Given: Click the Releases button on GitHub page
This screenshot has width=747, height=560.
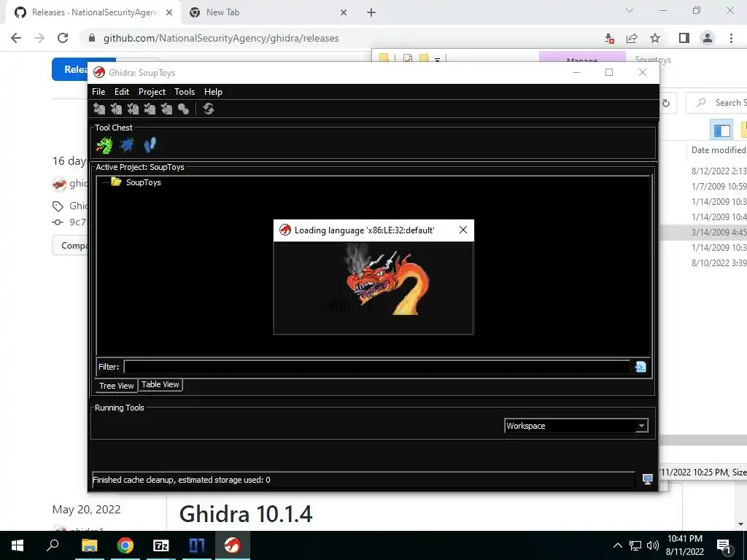Looking at the screenshot, I should [x=71, y=69].
